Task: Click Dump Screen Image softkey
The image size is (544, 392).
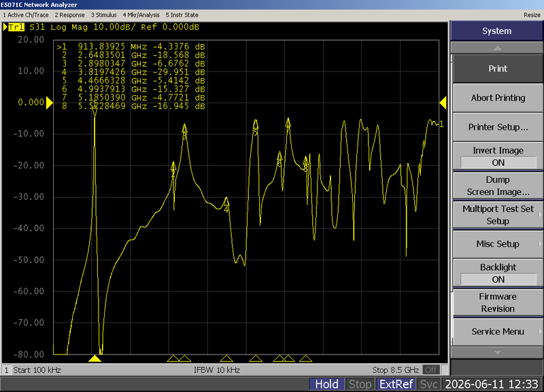Action: click(498, 185)
